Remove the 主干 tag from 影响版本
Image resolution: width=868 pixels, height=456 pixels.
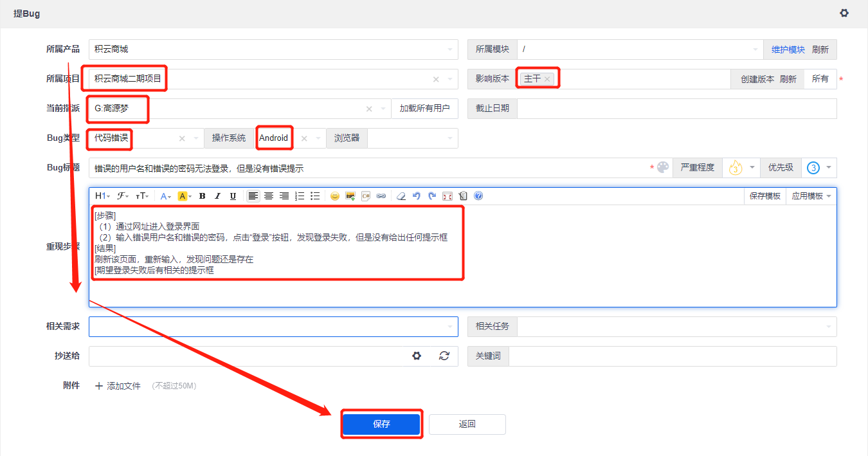(548, 78)
